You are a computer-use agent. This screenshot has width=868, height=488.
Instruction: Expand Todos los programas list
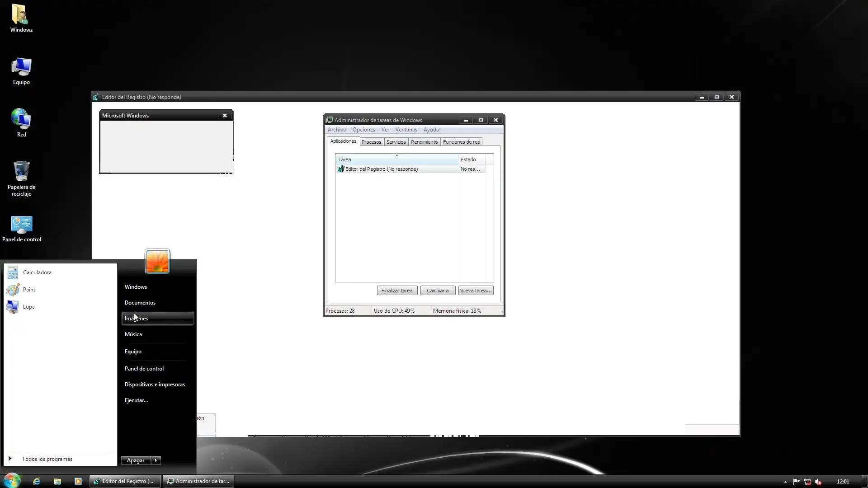[x=47, y=459]
